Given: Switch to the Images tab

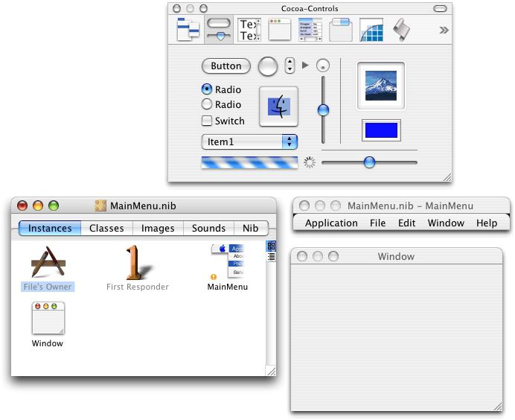Looking at the screenshot, I should (158, 228).
